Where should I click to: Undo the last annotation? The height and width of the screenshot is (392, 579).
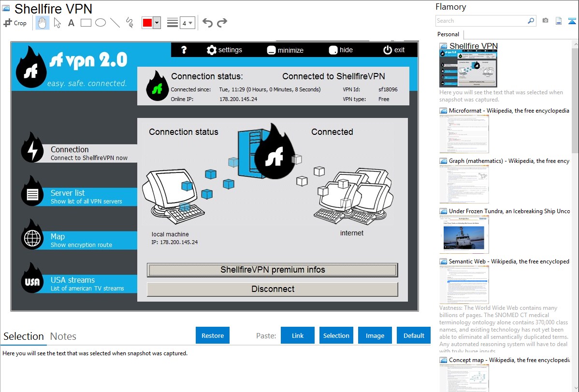(207, 23)
